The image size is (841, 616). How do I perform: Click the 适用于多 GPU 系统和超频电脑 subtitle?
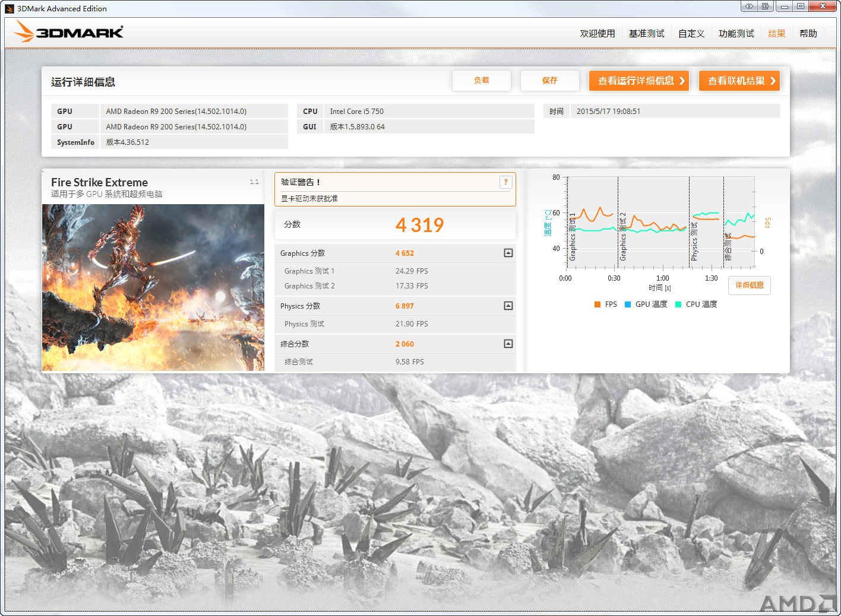pyautogui.click(x=107, y=194)
